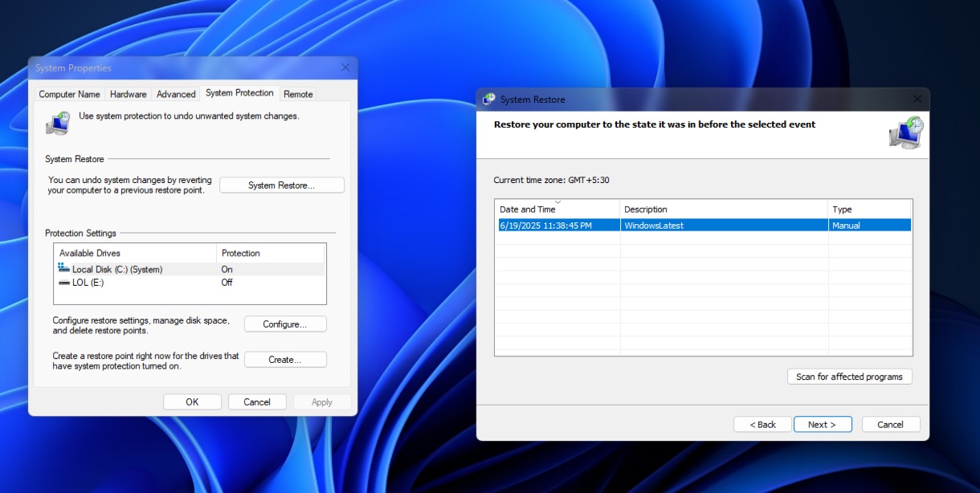Open System Restore from System Properties
This screenshot has height=493, width=980.
(281, 185)
